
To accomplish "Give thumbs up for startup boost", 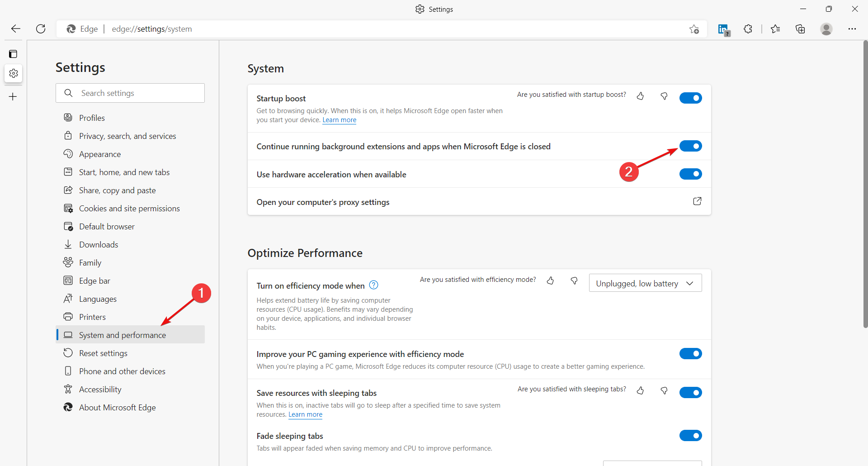I will [x=640, y=96].
